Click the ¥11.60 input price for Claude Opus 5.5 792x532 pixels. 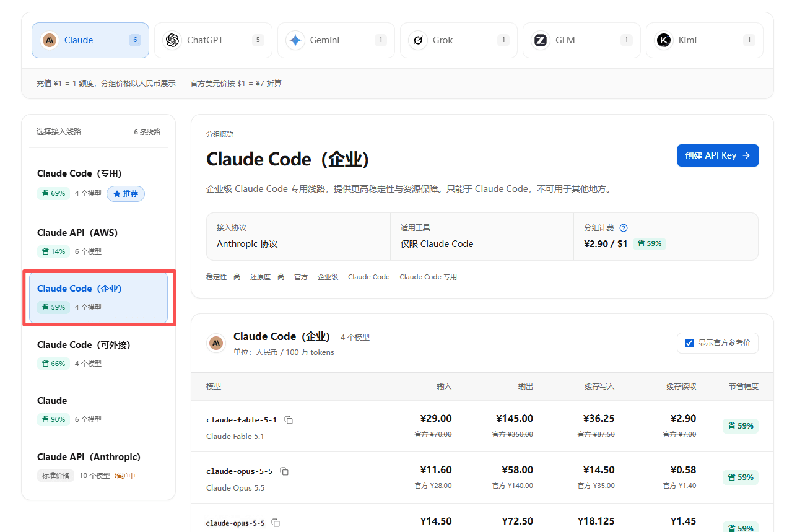[436, 471]
